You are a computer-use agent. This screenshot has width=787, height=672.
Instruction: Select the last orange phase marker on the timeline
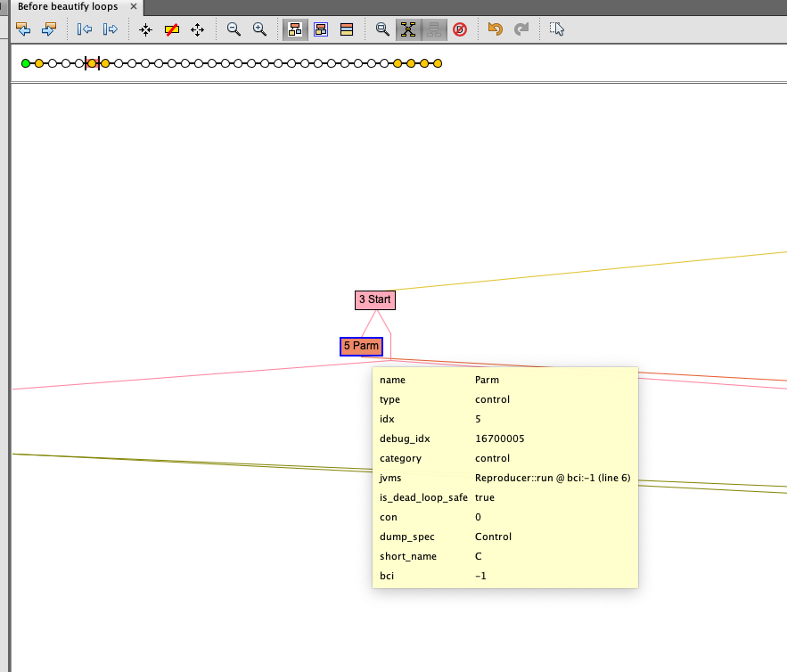(x=438, y=63)
